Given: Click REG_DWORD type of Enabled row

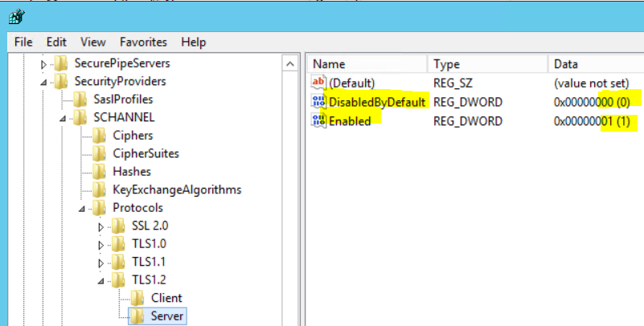Looking at the screenshot, I should tap(468, 121).
